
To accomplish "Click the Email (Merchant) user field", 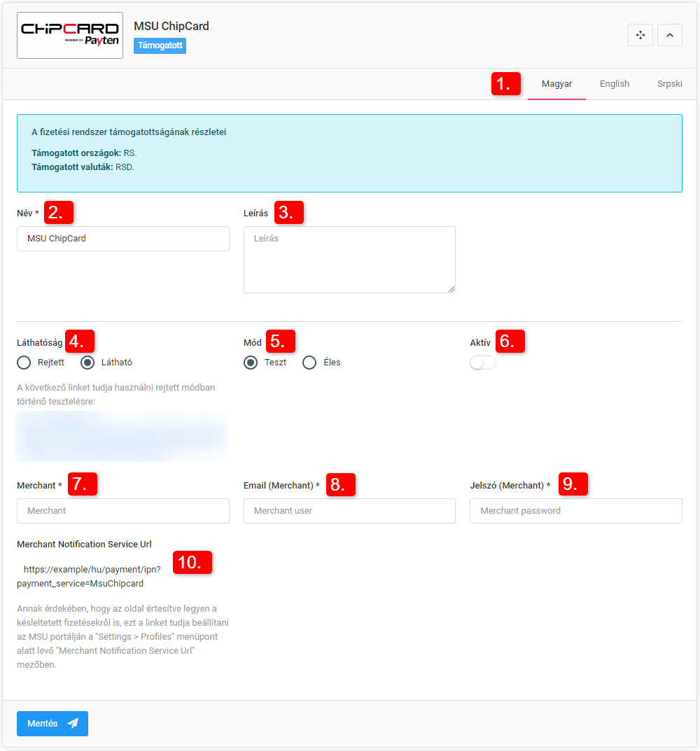I will pyautogui.click(x=349, y=511).
